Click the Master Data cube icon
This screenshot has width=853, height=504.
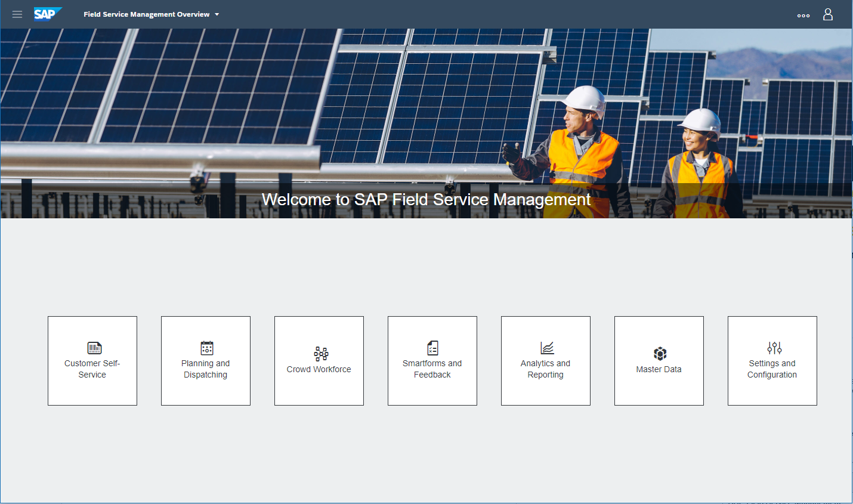click(x=660, y=354)
